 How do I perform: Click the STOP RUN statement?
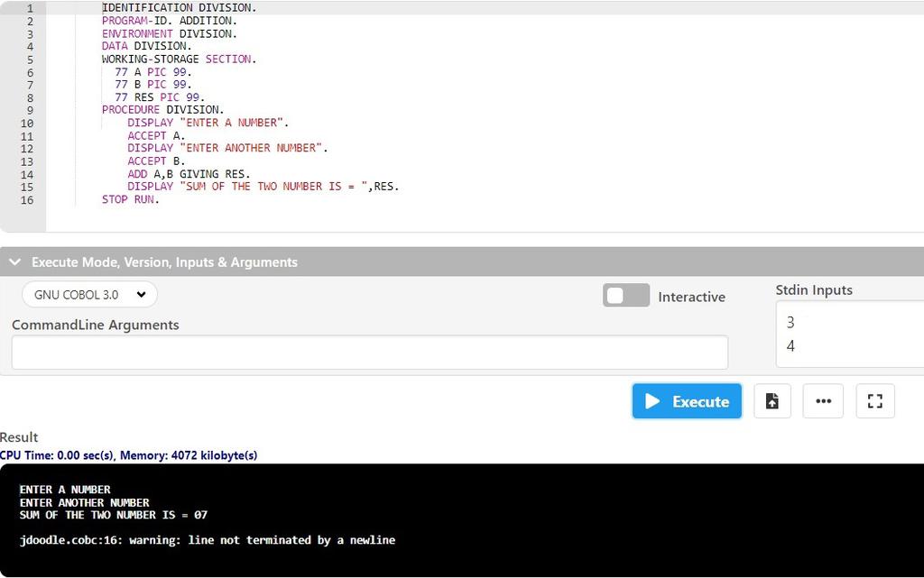tap(129, 199)
